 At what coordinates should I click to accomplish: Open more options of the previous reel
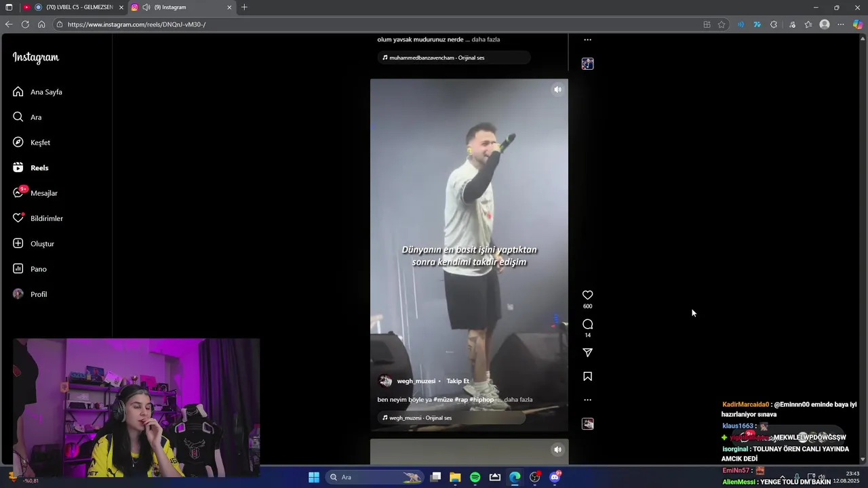coord(588,40)
